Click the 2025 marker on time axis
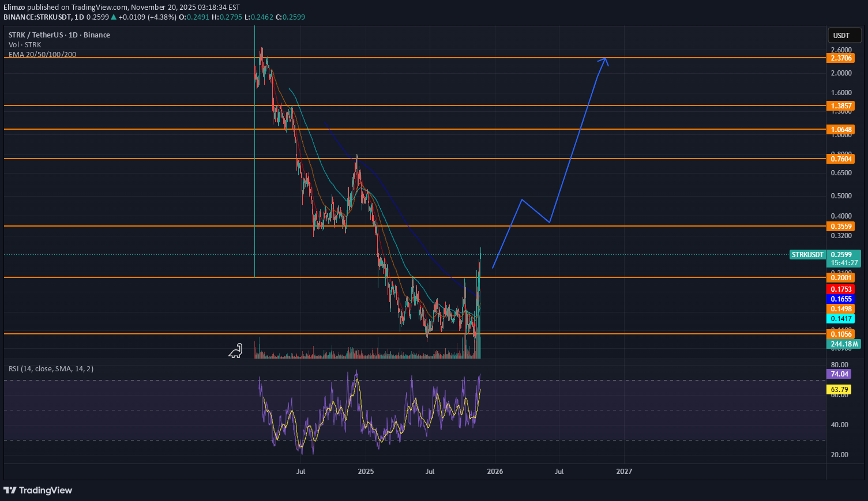This screenshot has width=868, height=501. click(x=366, y=472)
